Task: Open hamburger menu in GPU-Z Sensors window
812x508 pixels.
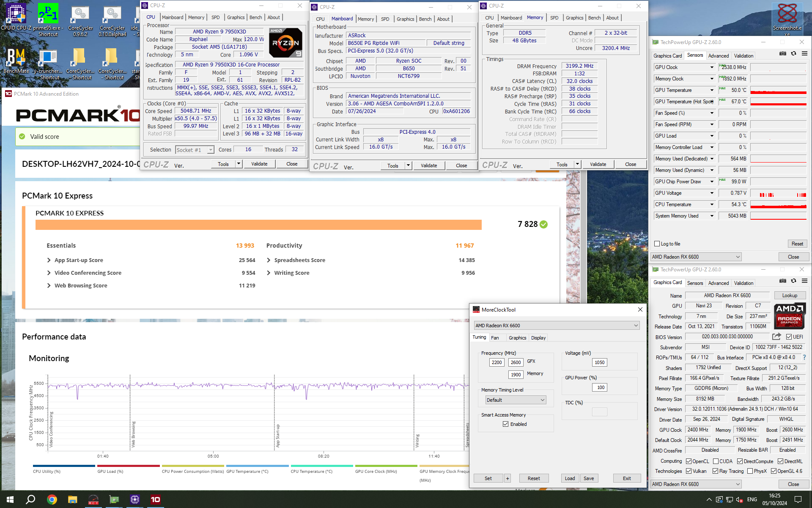Action: (x=804, y=54)
